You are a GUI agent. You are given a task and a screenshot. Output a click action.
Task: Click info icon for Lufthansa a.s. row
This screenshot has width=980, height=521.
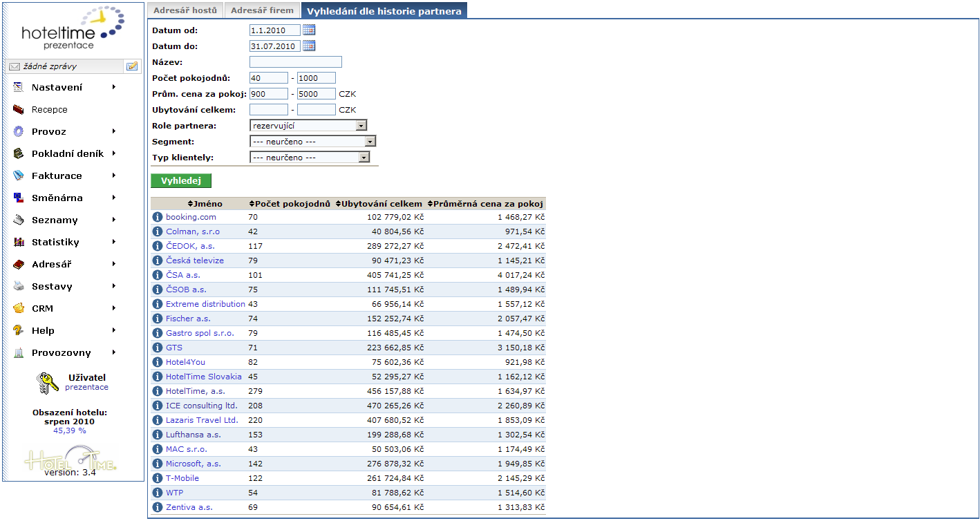pyautogui.click(x=158, y=435)
